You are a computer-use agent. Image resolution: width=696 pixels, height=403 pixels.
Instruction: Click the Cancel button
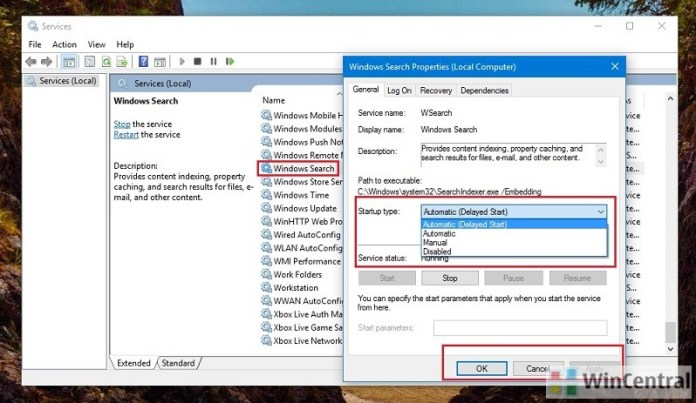[538, 368]
